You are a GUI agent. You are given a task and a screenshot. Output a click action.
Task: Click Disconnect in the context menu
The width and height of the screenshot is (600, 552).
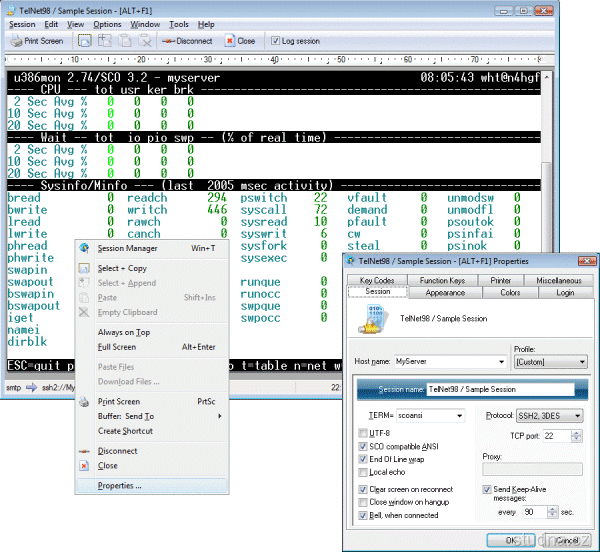coord(118,451)
